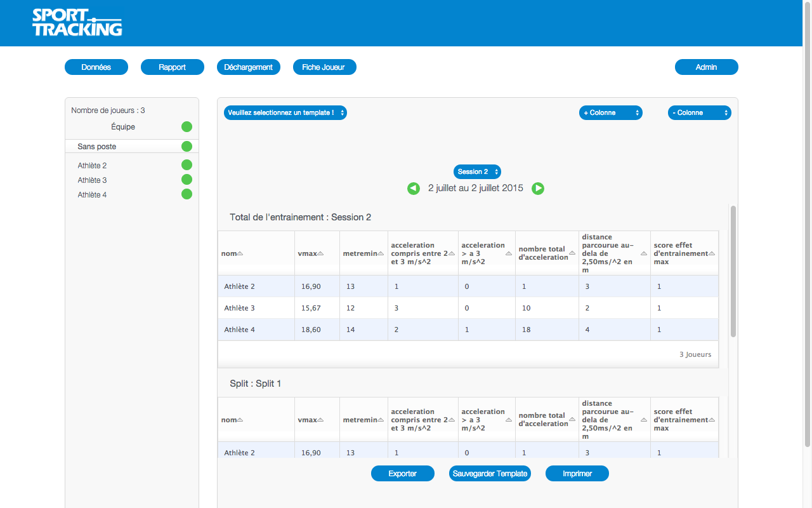Click the Sauvegarder Template button
The height and width of the screenshot is (508, 812).
490,474
